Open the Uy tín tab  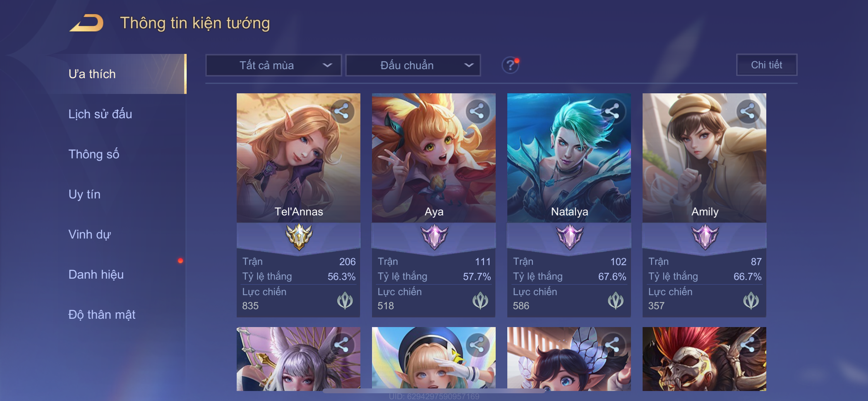[x=84, y=194]
